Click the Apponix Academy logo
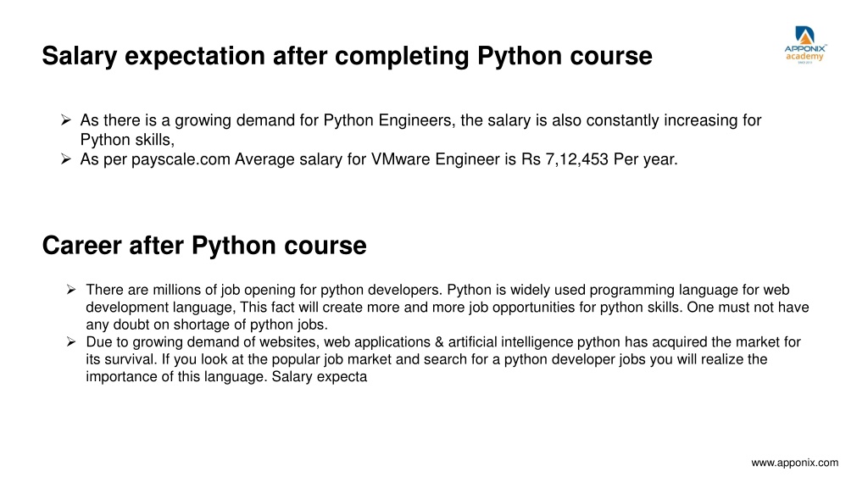The height and width of the screenshot is (488, 868). coord(805,44)
